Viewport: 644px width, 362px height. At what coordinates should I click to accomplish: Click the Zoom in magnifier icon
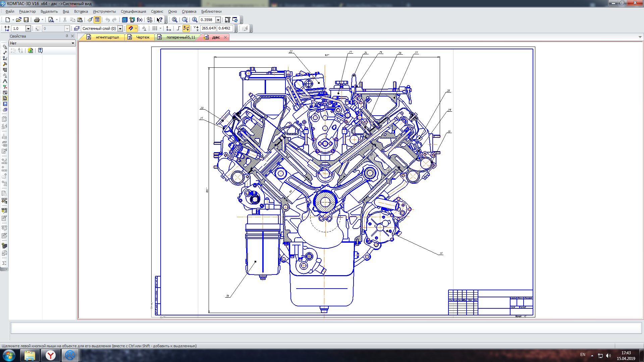click(x=195, y=20)
